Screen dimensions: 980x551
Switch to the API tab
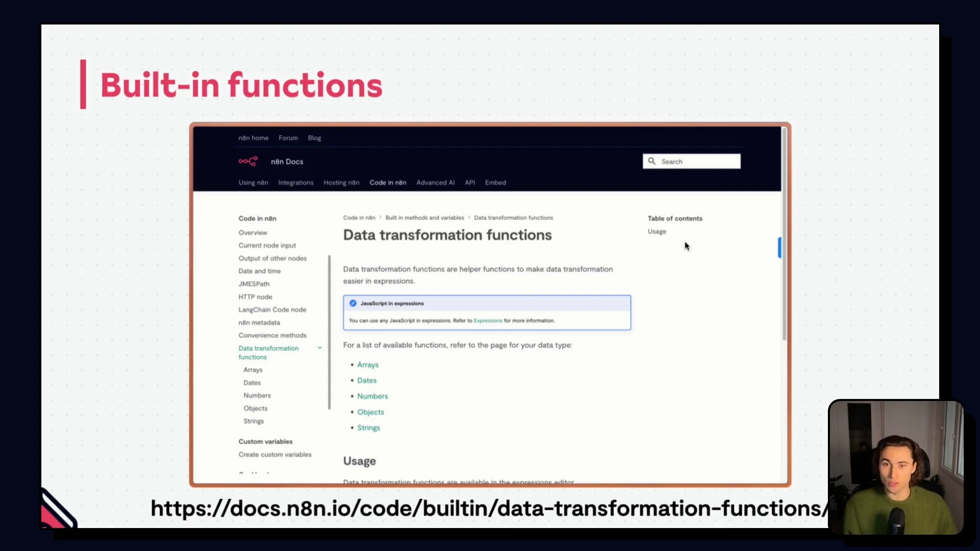click(x=470, y=183)
